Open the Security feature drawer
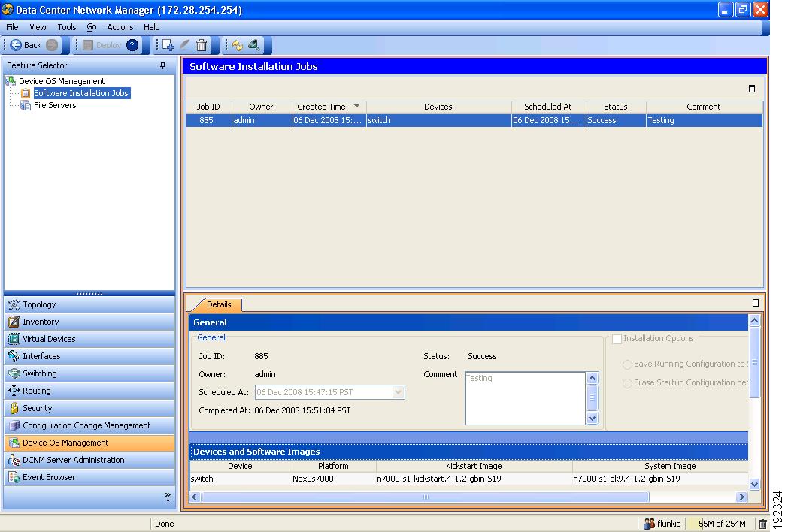785x532 pixels. click(89, 408)
